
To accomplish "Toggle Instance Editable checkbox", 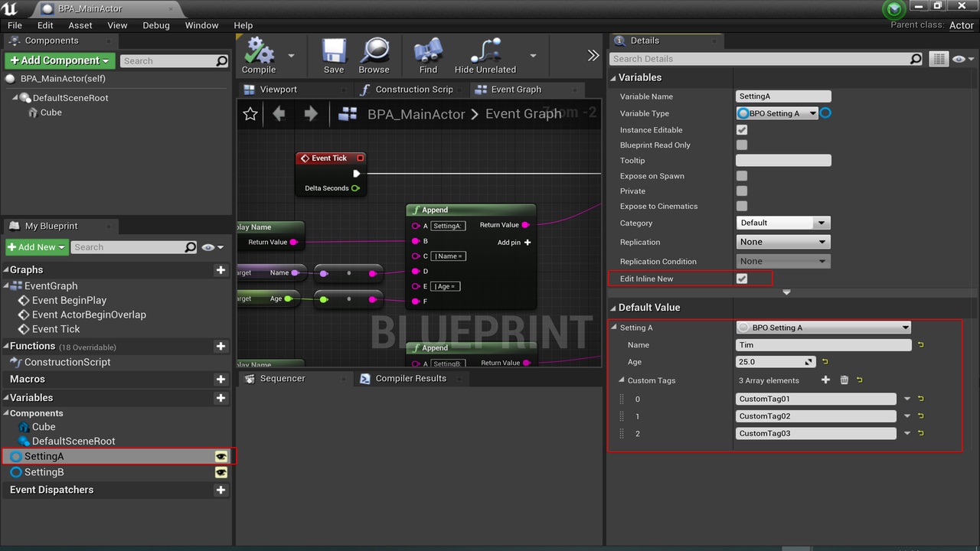I will [742, 130].
